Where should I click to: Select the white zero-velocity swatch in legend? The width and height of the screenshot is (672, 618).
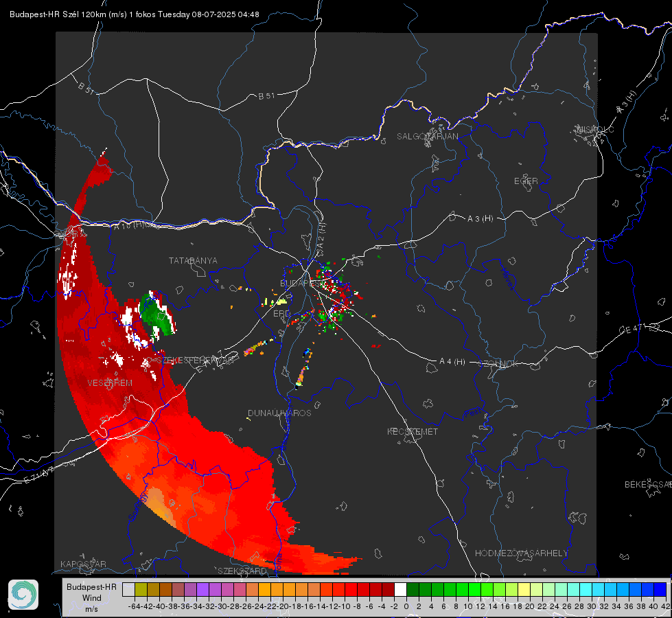400,590
